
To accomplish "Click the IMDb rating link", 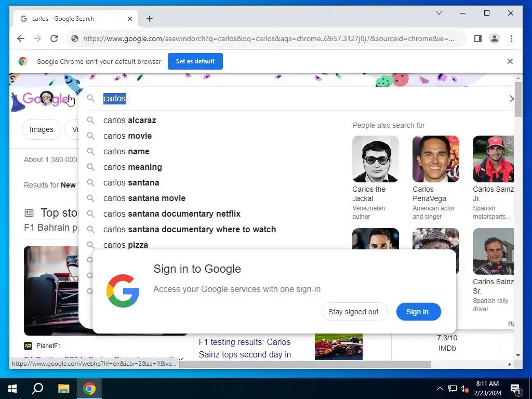I will click(447, 349).
